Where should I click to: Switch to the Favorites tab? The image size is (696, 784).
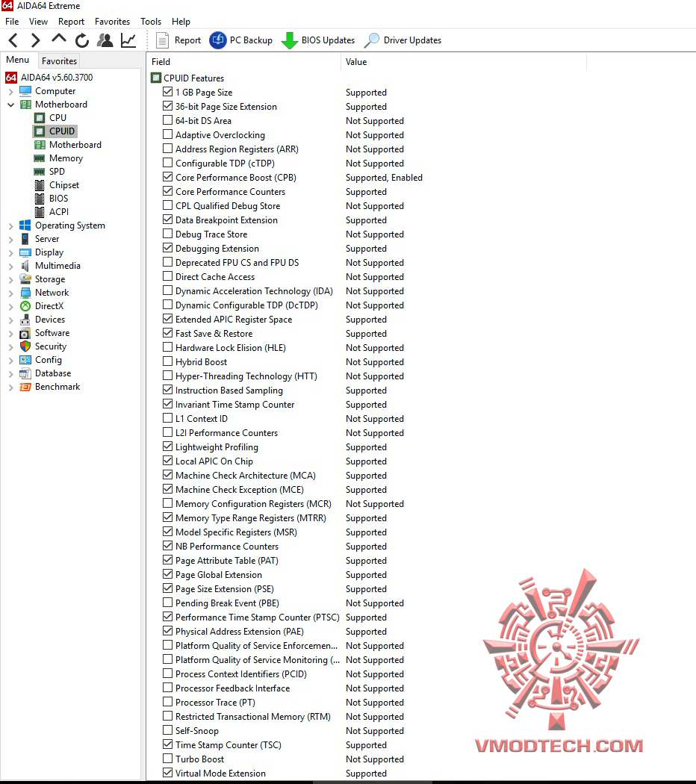point(59,61)
